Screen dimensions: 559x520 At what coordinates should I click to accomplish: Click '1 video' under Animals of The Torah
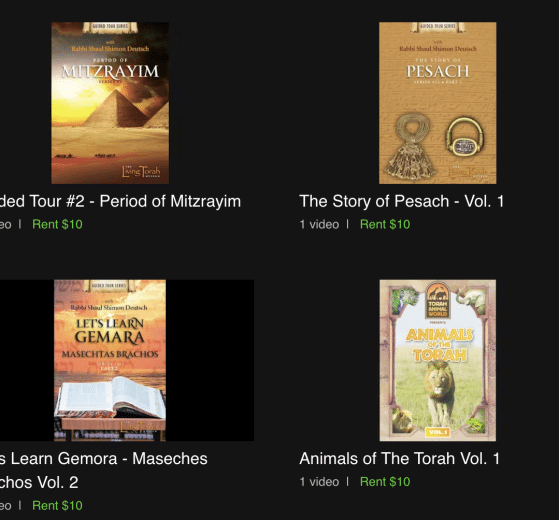click(x=319, y=482)
